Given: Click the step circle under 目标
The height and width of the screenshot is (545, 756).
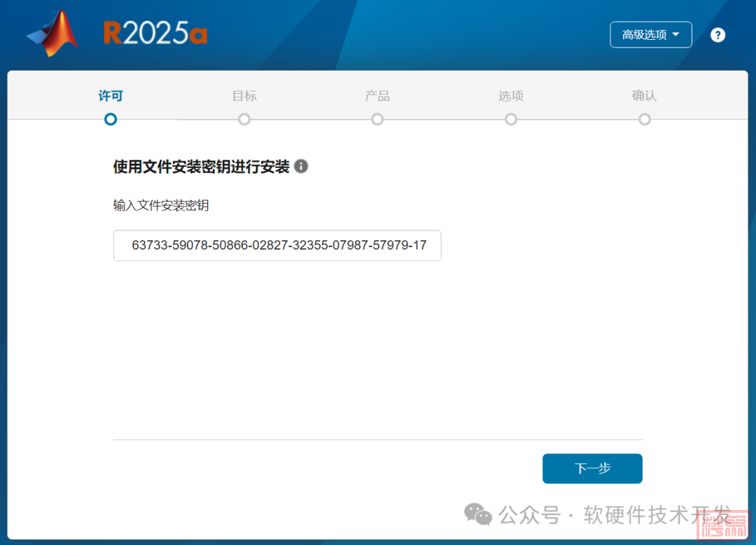Looking at the screenshot, I should (x=244, y=120).
